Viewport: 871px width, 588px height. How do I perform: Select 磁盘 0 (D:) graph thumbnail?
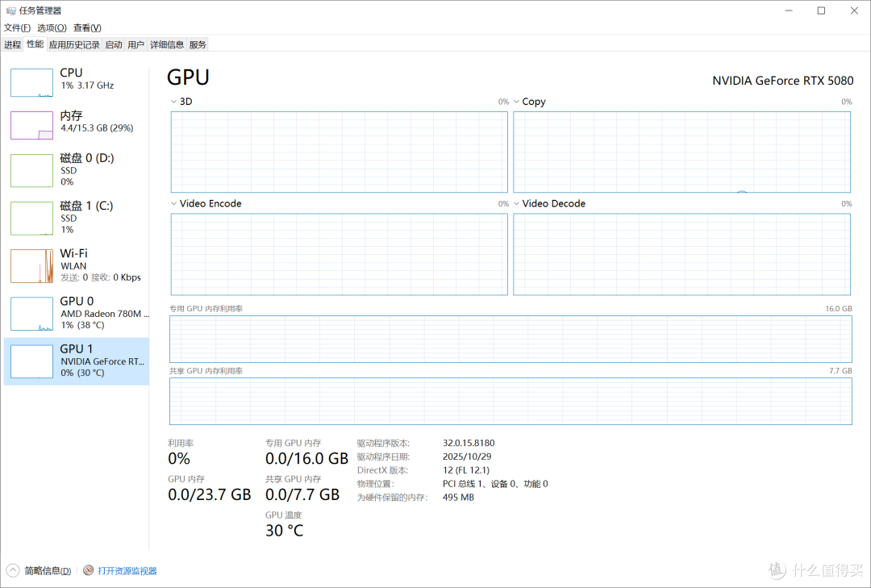click(31, 171)
